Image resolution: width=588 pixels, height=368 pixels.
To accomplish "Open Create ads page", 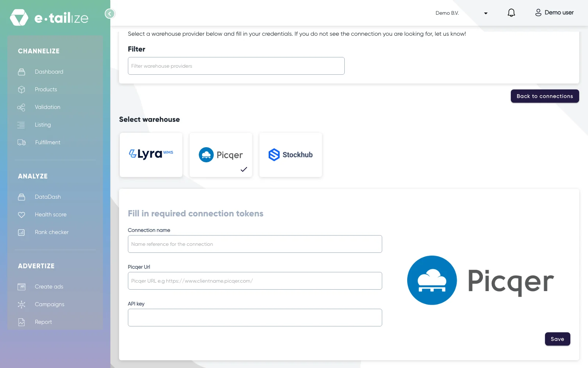I will pos(49,287).
